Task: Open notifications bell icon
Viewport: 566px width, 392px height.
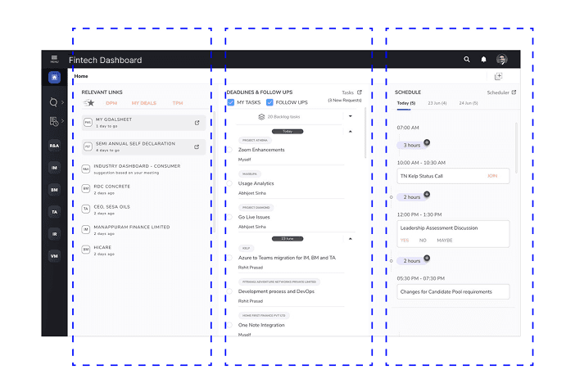Action: tap(484, 59)
